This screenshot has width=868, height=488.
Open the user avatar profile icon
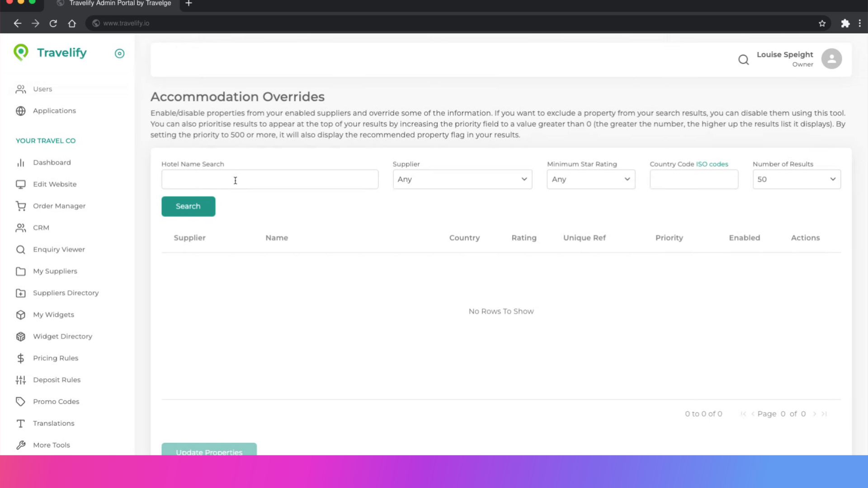pyautogui.click(x=831, y=59)
